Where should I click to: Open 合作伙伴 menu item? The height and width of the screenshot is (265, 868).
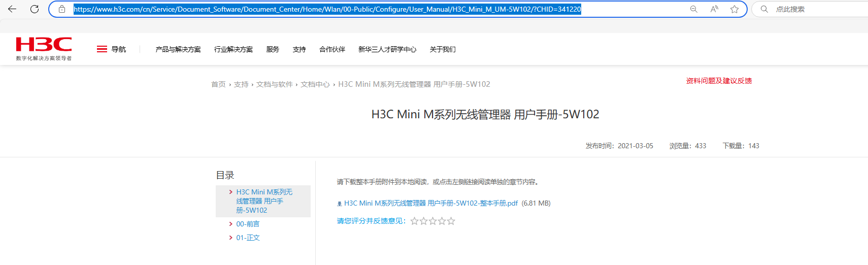[332, 49]
